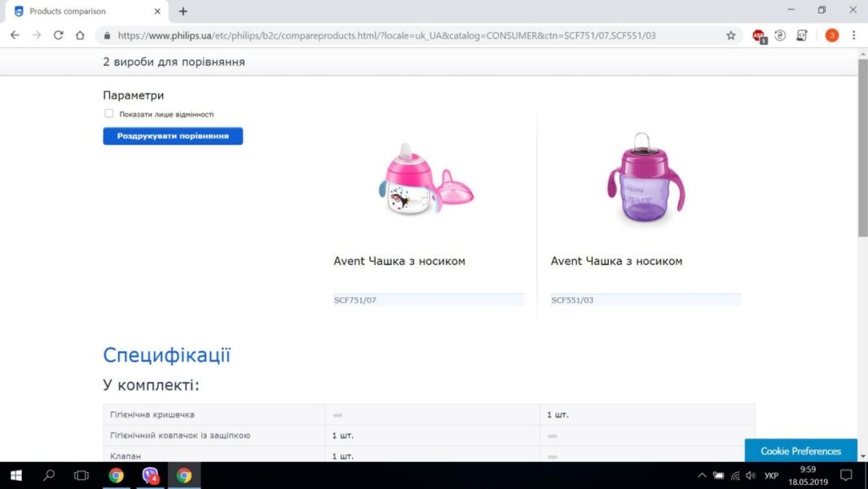The width and height of the screenshot is (868, 489).
Task: Show hidden system tray icons
Action: (x=702, y=475)
